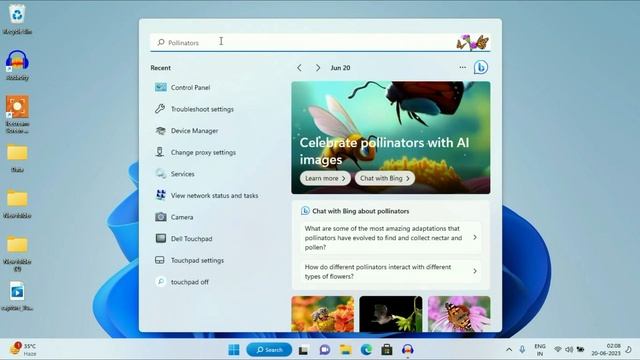This screenshot has width=640, height=360.
Task: Open Wi-Fi network status in tray
Action: coord(558,349)
